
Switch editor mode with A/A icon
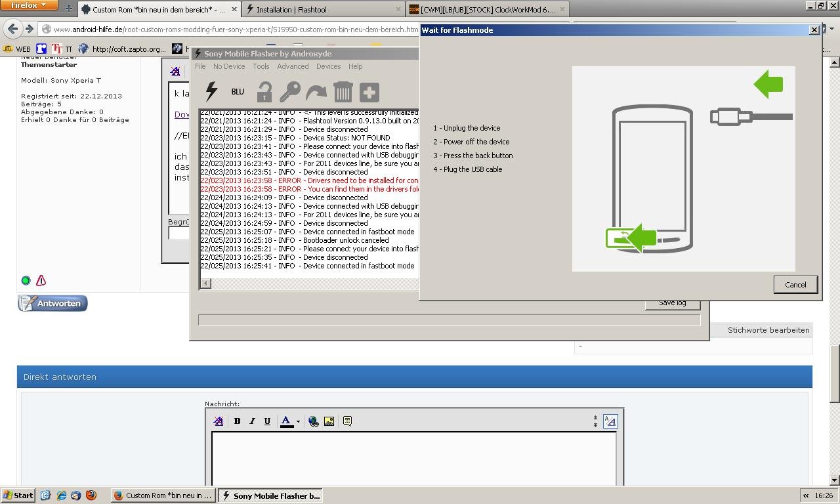[x=610, y=421]
